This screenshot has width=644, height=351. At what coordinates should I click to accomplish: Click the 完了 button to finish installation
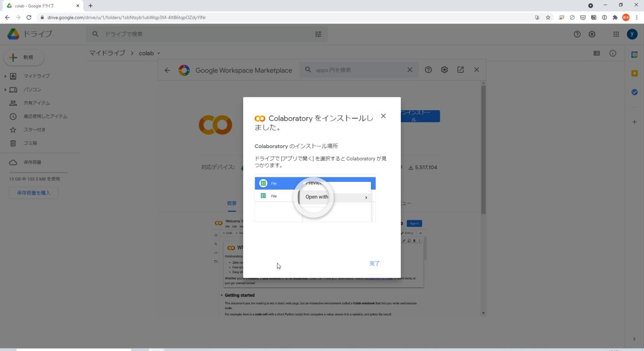tap(374, 263)
